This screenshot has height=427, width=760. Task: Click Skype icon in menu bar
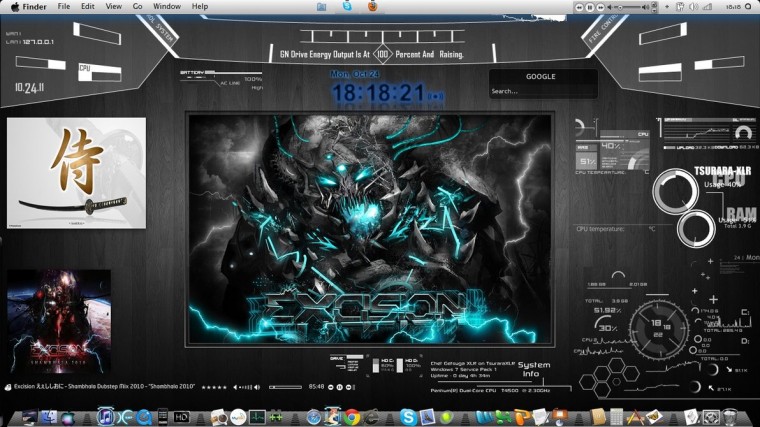point(347,6)
